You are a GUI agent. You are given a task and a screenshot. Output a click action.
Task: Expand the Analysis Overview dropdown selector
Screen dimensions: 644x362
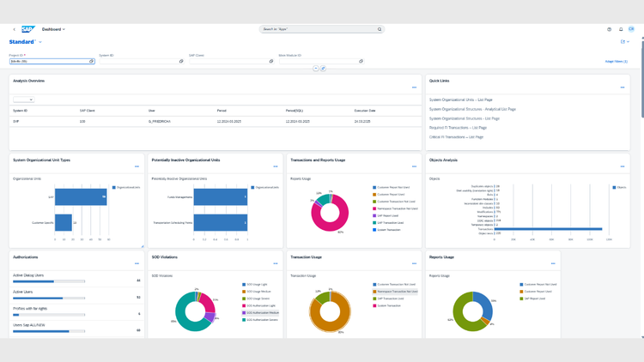coord(23,100)
